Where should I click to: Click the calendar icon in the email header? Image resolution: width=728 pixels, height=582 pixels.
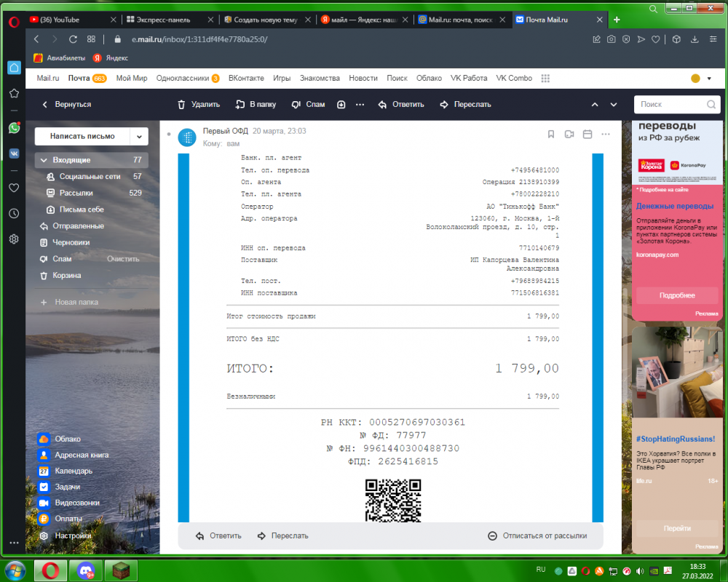click(x=587, y=134)
